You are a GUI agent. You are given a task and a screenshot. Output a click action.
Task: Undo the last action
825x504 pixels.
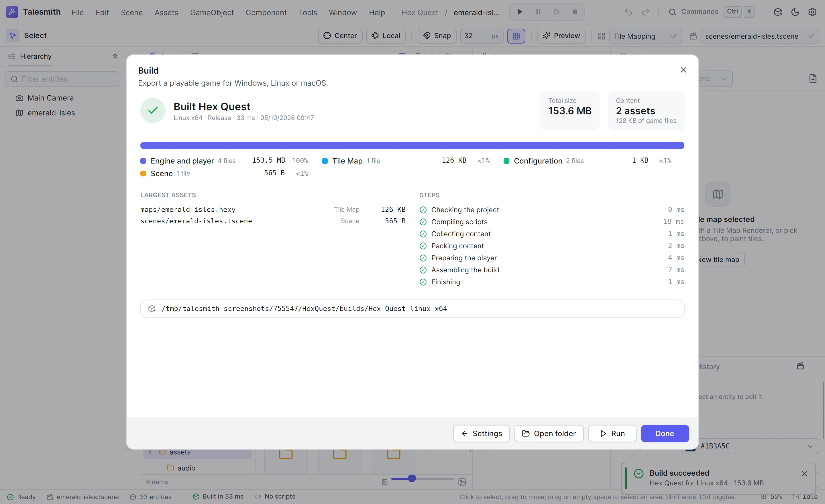pyautogui.click(x=628, y=12)
